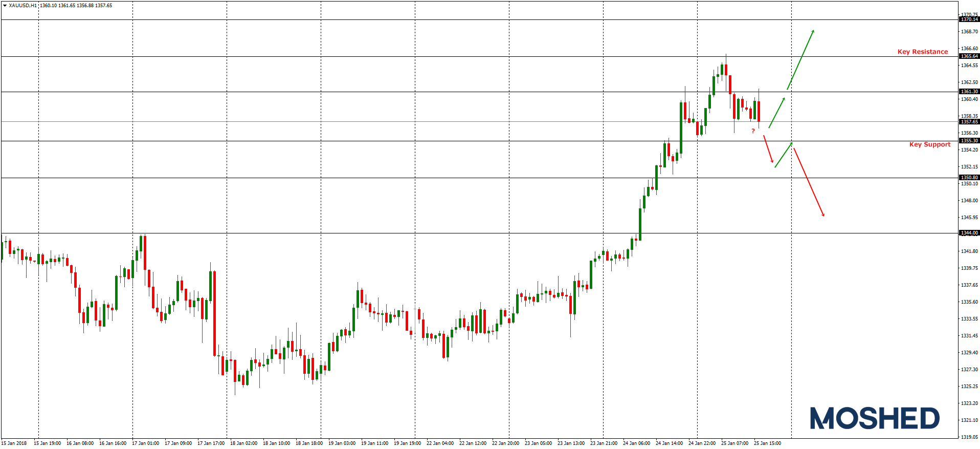Screen dimensions: 980x449
Task: Click the 25 Jan 15:00 time label
Action: tap(767, 443)
